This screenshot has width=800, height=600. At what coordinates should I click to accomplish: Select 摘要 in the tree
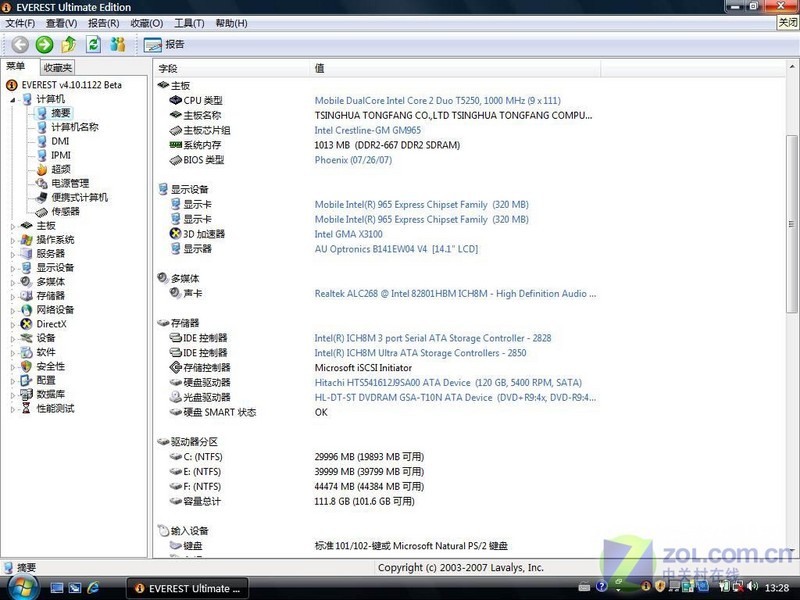pyautogui.click(x=61, y=113)
